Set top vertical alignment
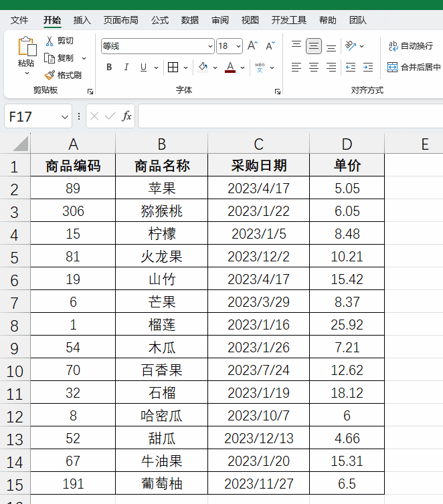 coord(296,45)
